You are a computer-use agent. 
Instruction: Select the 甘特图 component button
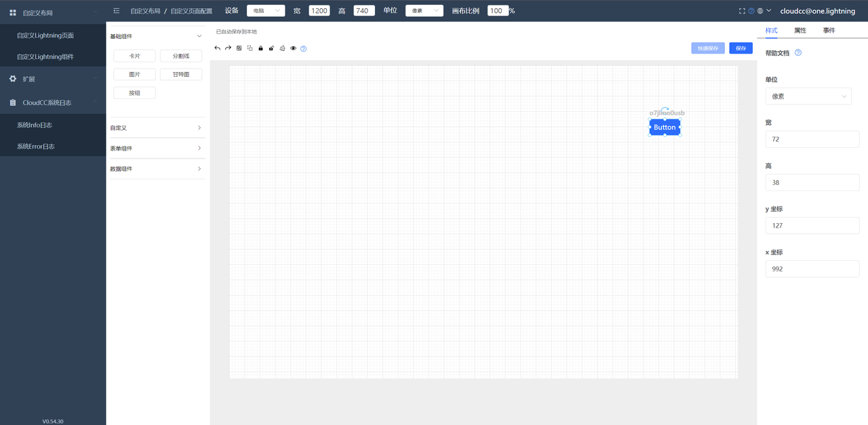click(x=181, y=75)
